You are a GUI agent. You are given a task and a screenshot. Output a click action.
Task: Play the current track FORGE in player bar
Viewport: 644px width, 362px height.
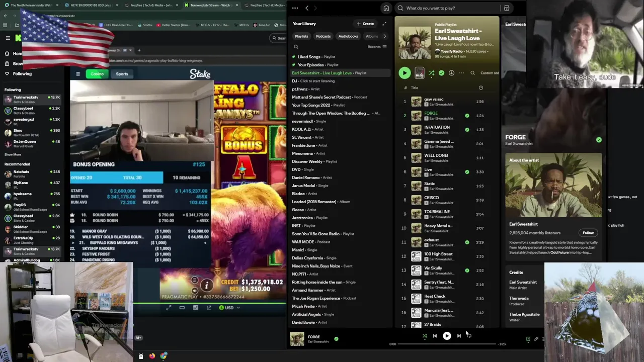click(x=447, y=336)
